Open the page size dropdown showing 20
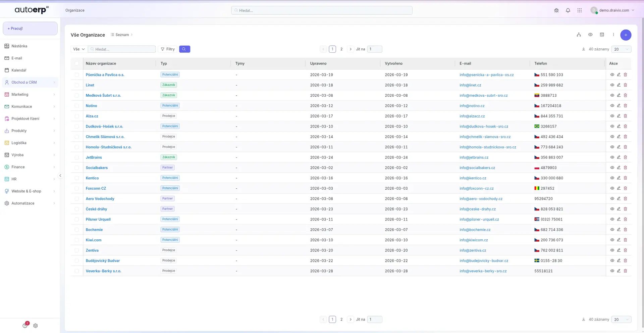This screenshot has width=644, height=333. pyautogui.click(x=621, y=49)
